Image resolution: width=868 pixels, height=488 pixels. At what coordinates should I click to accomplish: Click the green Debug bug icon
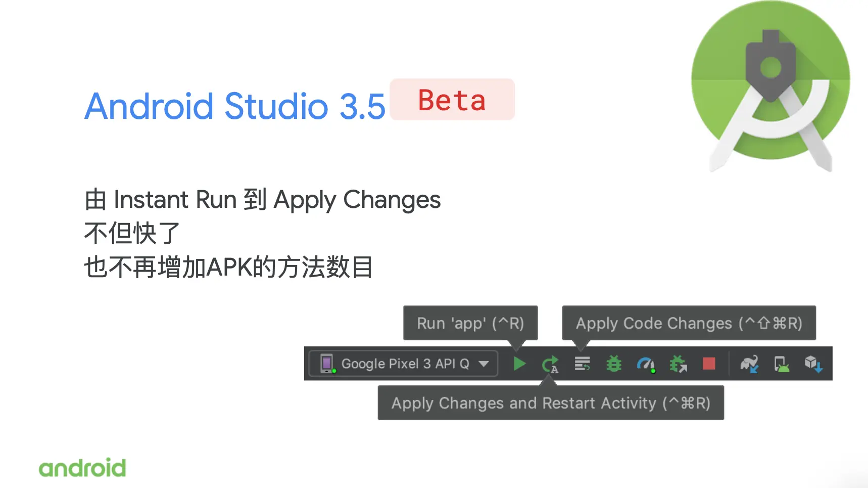(614, 364)
